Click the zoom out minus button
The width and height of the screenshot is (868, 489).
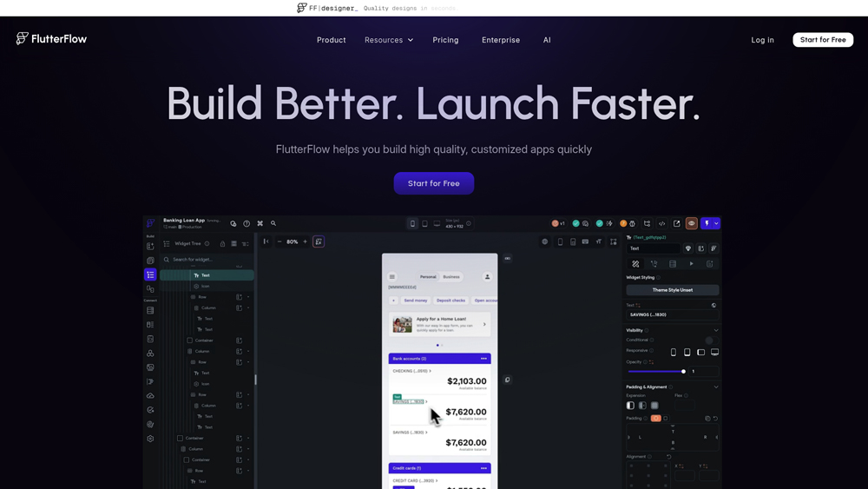click(x=279, y=241)
